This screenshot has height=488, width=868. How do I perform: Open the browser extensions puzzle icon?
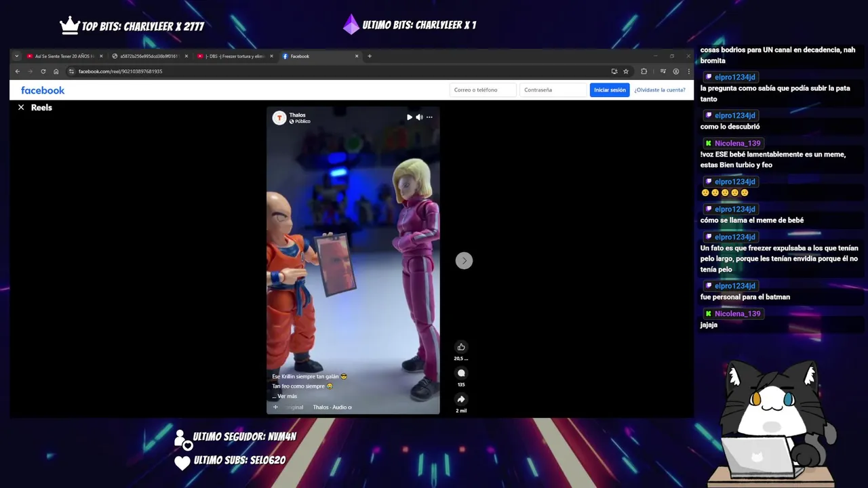point(644,71)
